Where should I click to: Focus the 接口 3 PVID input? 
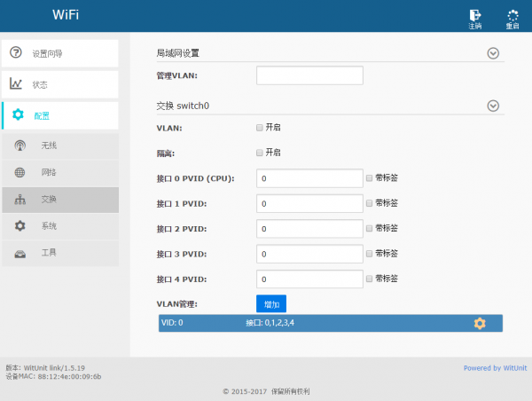tap(309, 254)
